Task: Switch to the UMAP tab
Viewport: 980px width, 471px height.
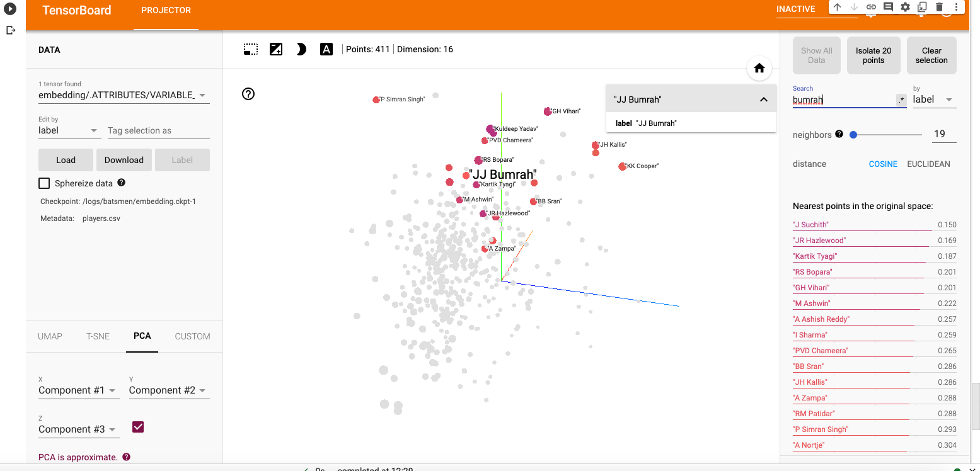Action: pos(50,336)
